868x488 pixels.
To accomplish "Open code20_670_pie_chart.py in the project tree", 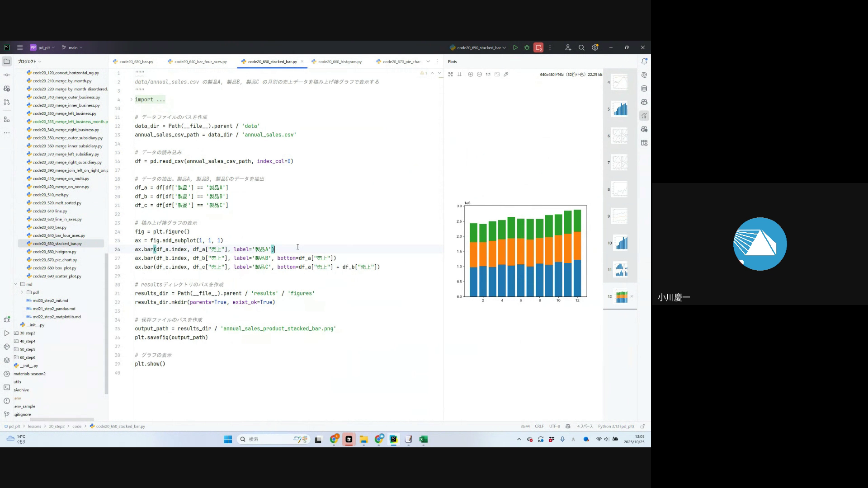I will pos(55,260).
